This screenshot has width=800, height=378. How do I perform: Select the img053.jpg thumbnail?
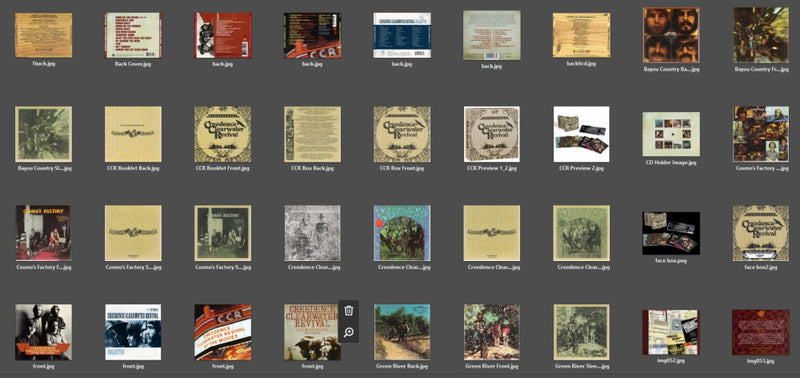[x=761, y=332]
